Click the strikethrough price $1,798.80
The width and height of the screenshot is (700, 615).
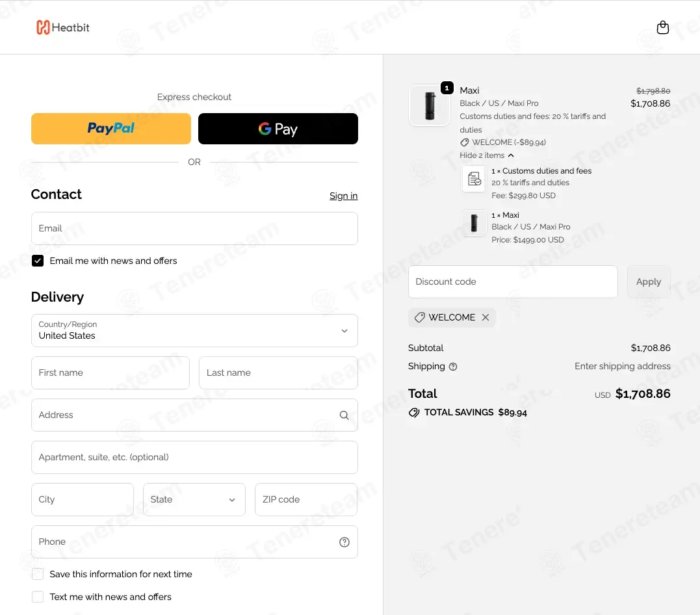point(653,90)
